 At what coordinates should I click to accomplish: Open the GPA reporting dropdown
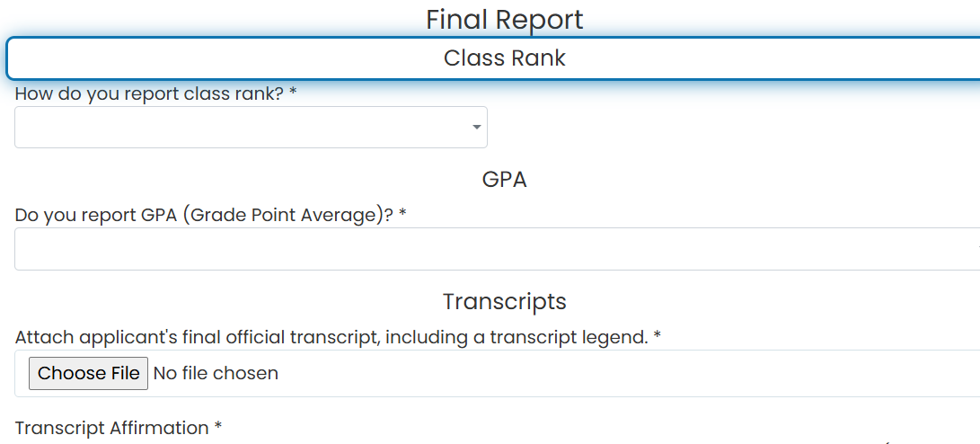point(497,249)
